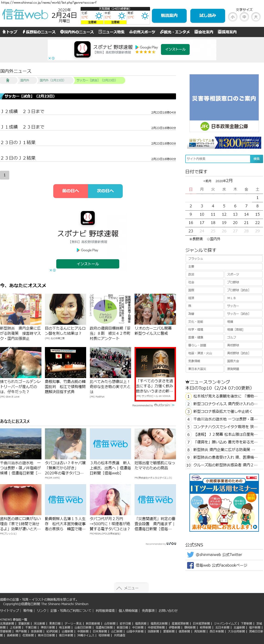Click the 信毎プレミアム 300円 banner

(x=224, y=143)
